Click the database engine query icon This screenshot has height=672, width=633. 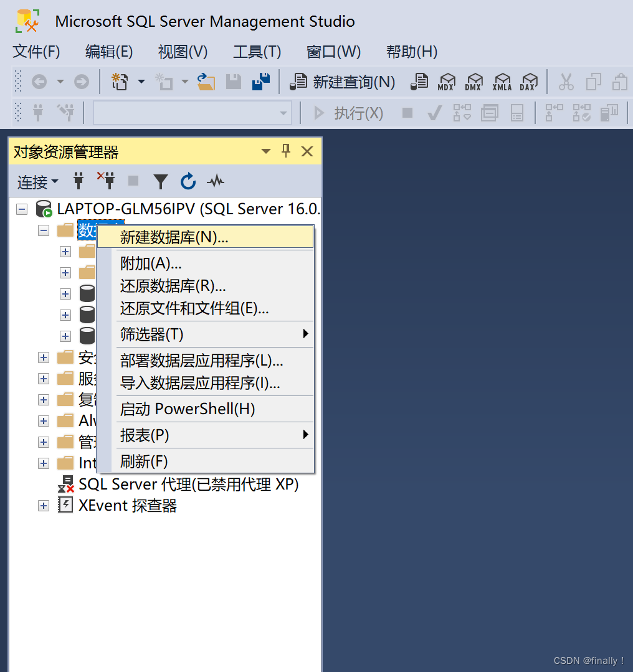click(x=419, y=82)
